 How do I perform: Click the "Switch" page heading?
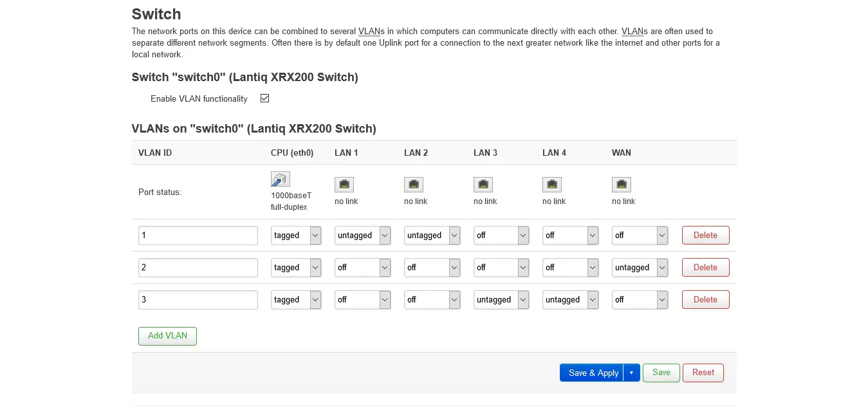pos(156,14)
